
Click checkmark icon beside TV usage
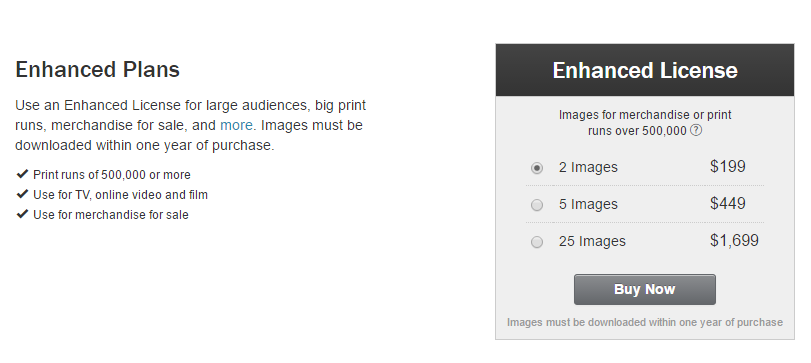pyautogui.click(x=22, y=194)
